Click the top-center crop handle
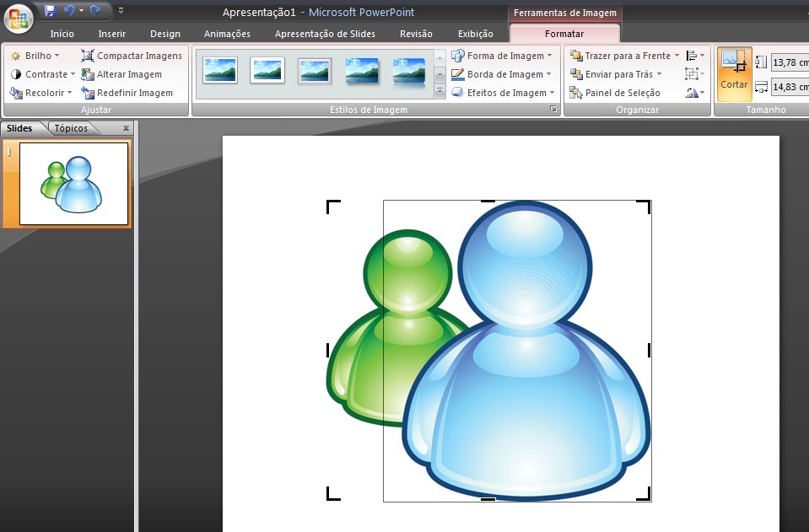The image size is (809, 532). tap(488, 201)
